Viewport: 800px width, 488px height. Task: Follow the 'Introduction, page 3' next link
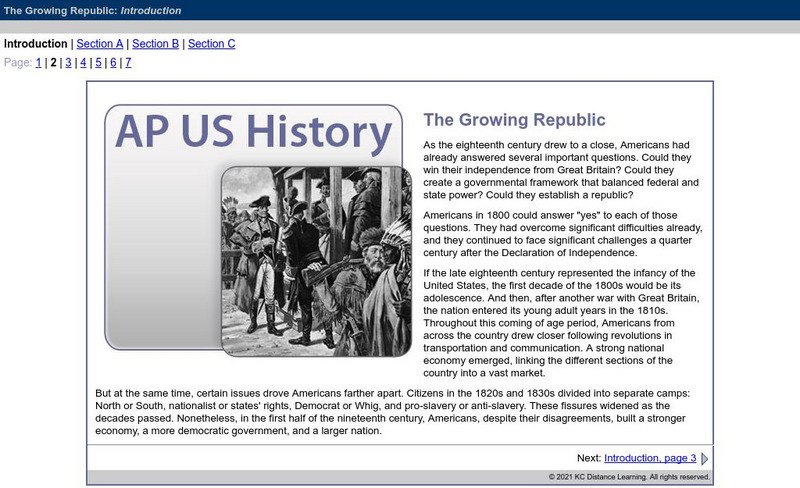[650, 458]
